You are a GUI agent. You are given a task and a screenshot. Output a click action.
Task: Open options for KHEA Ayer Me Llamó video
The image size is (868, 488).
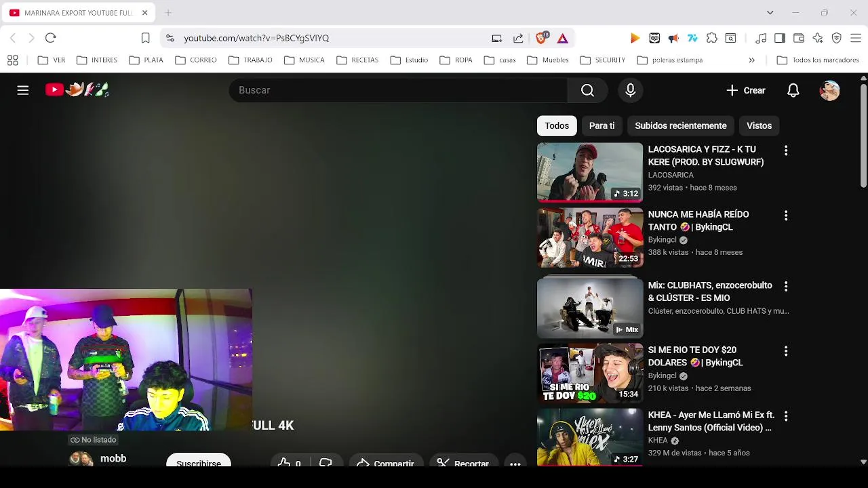786,416
